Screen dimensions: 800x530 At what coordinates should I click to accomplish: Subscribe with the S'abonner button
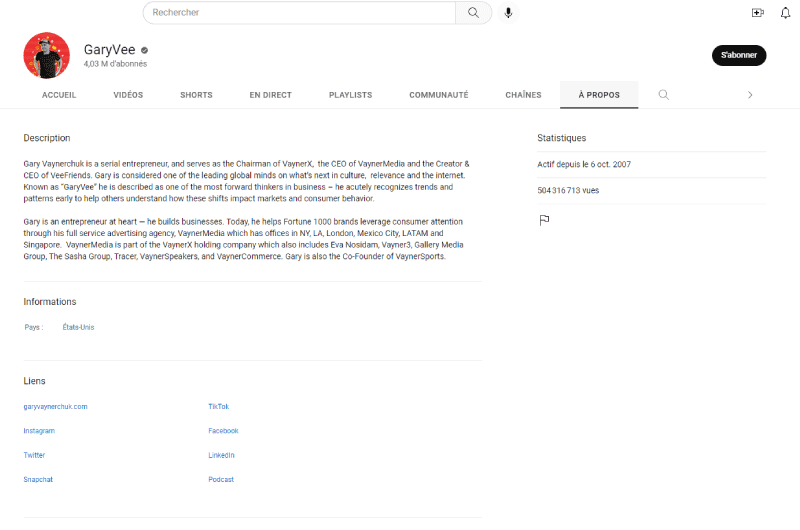click(x=739, y=55)
